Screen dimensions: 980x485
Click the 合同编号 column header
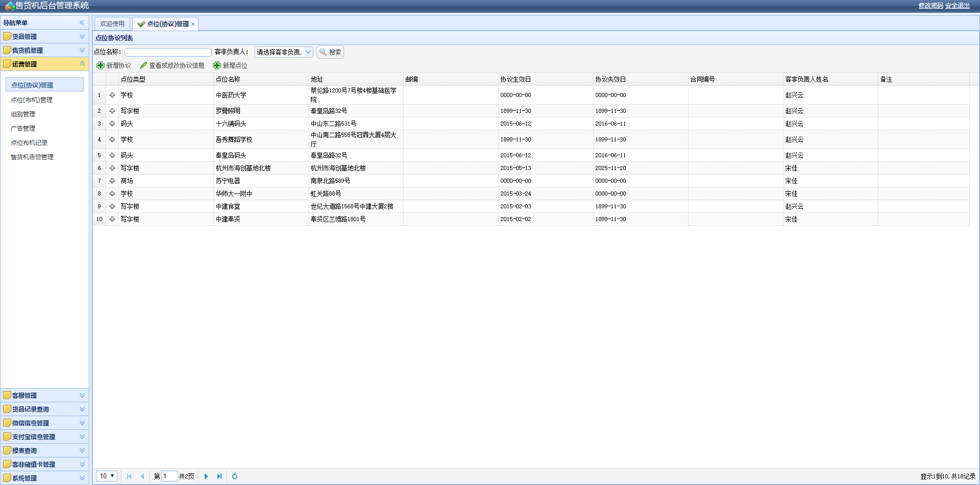click(x=736, y=79)
